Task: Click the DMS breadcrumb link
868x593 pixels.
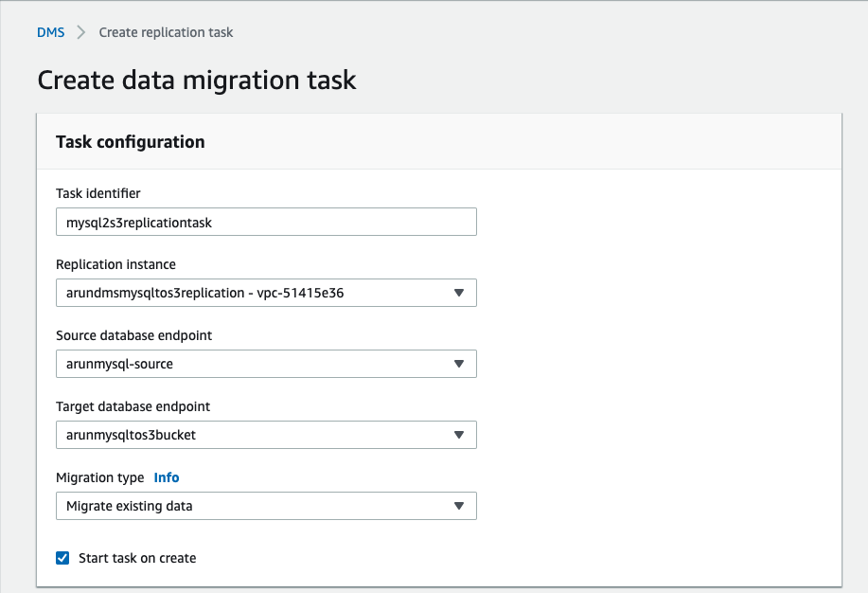Action: (x=51, y=32)
